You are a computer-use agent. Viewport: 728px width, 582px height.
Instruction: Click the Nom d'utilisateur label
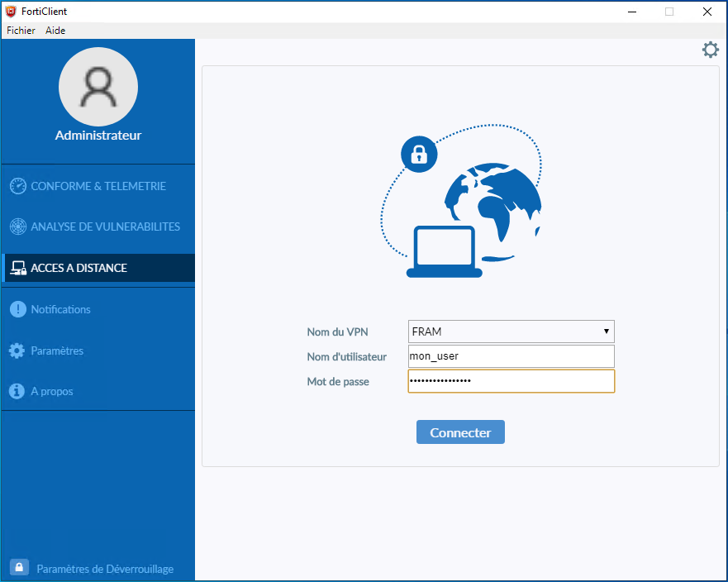347,357
